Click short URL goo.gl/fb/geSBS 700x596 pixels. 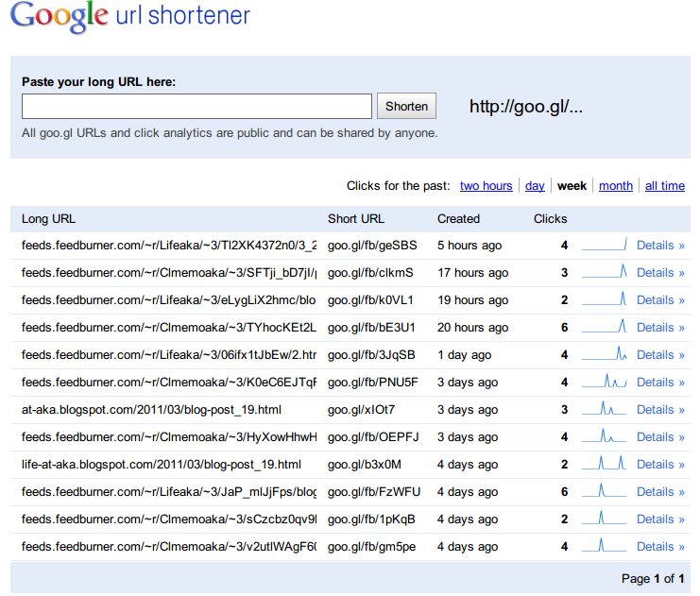(372, 245)
